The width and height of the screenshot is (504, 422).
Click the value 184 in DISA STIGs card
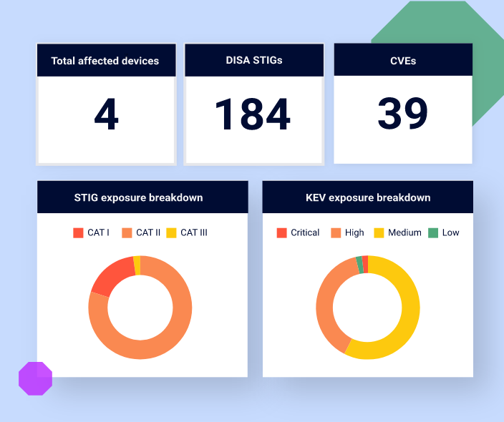(x=253, y=114)
